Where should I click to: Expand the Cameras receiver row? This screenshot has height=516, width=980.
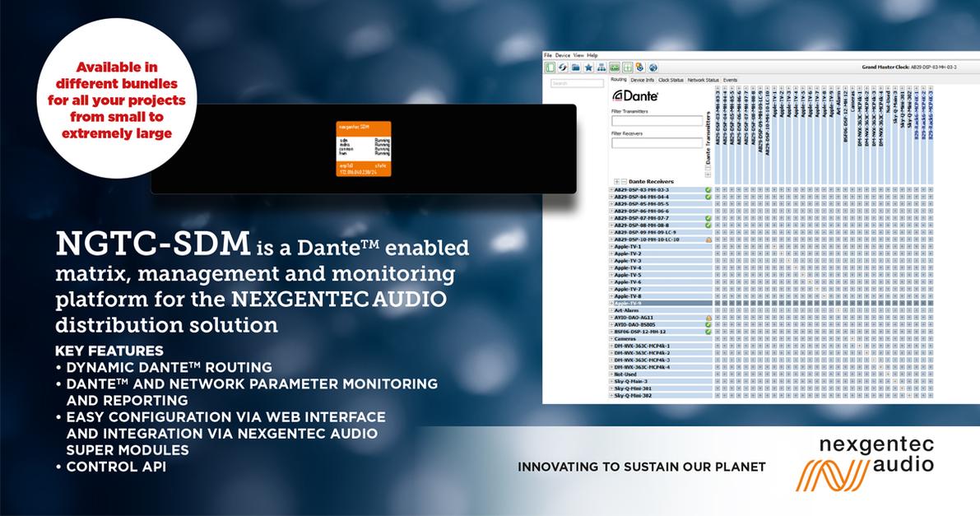coord(611,339)
